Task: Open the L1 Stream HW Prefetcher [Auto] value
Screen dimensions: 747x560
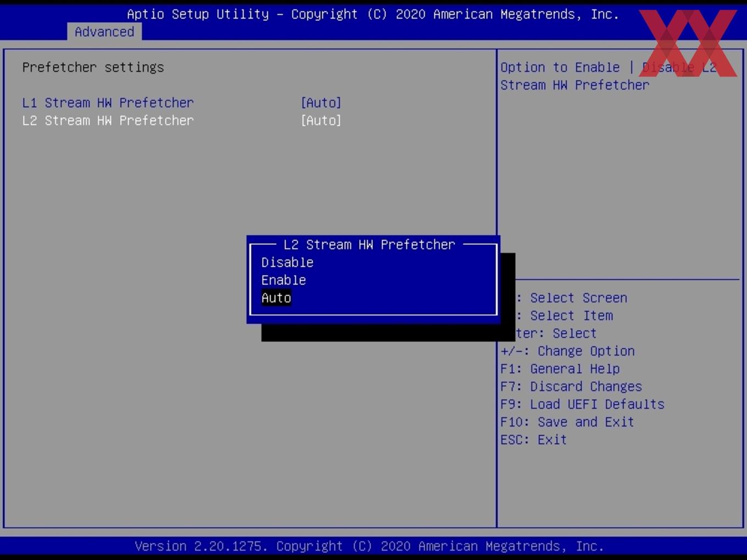Action: 321,103
